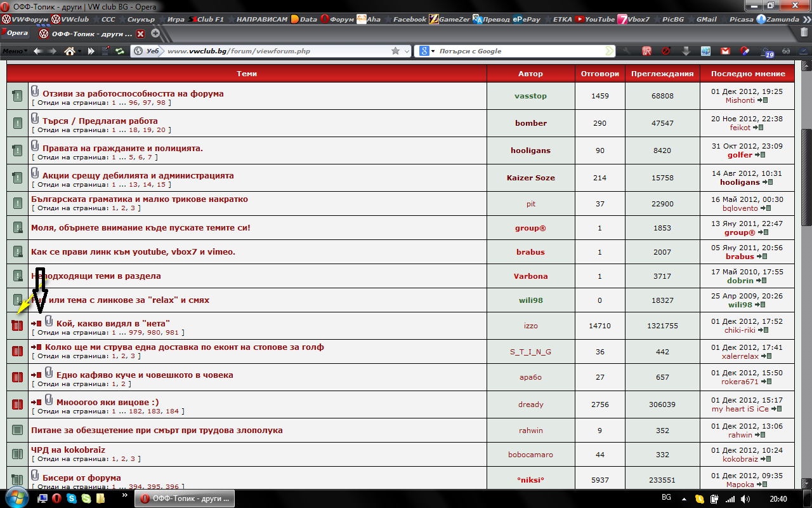Screen dimensions: 812x508
Task: Open the Opera 'Меню' dropdown
Action: (x=14, y=51)
